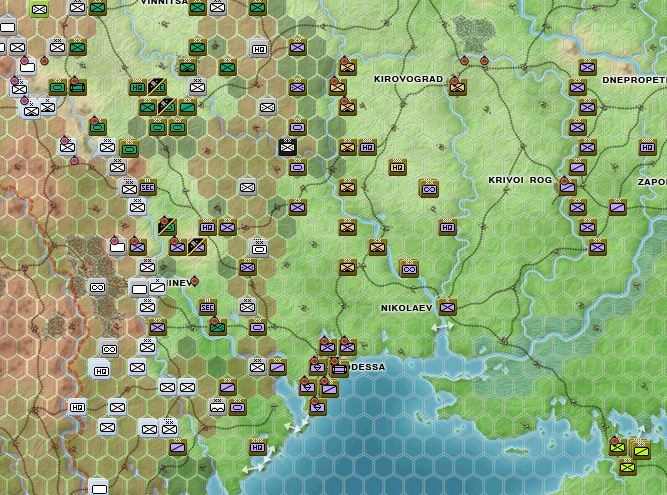Screen dimensions: 667x495
Task: Select the yellow HQ counter
Action: pyautogui.click(x=397, y=168)
